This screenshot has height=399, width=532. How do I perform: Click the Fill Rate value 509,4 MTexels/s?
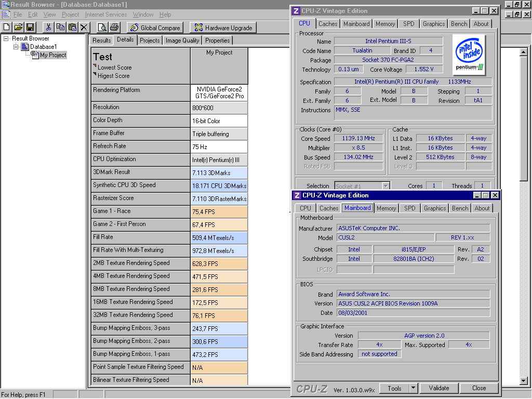tap(219, 238)
